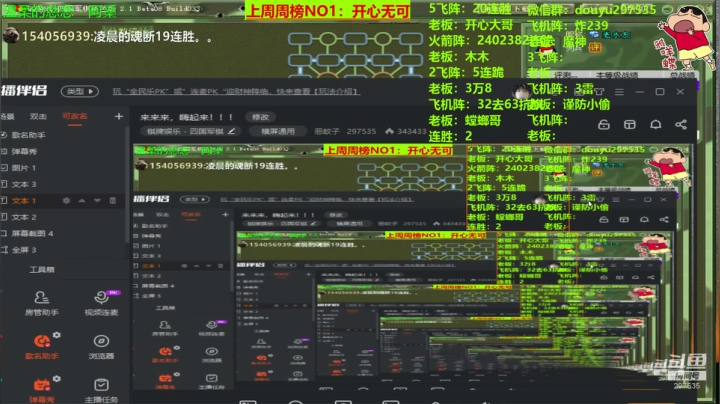This screenshot has height=404, width=720.
Task: Click the 工具箱 toolbox heading
Action: [42, 269]
